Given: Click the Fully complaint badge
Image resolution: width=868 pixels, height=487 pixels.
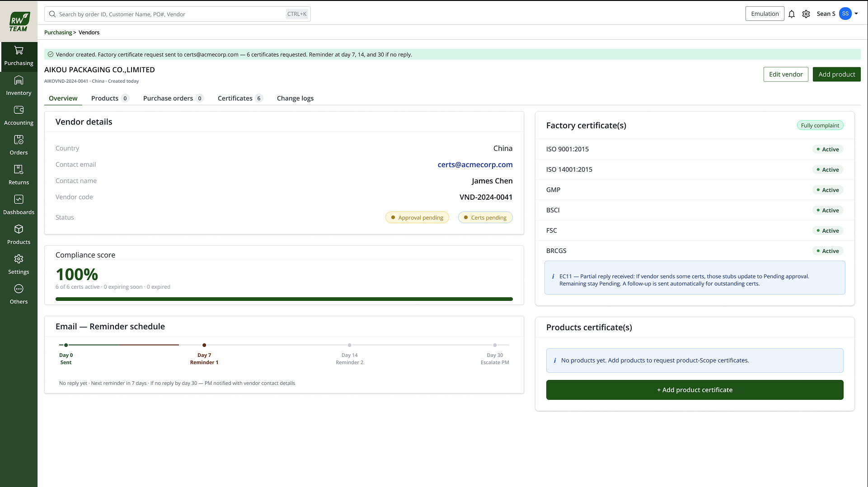Looking at the screenshot, I should coord(820,125).
